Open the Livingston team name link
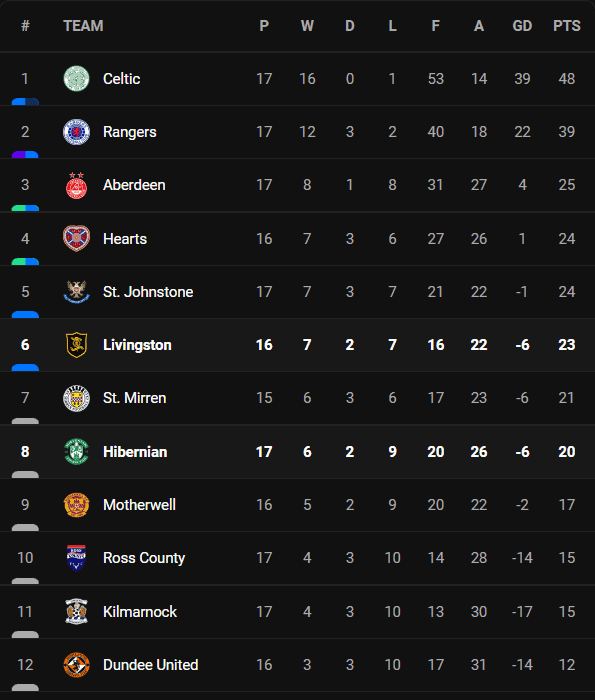This screenshot has width=595, height=700. click(x=137, y=345)
